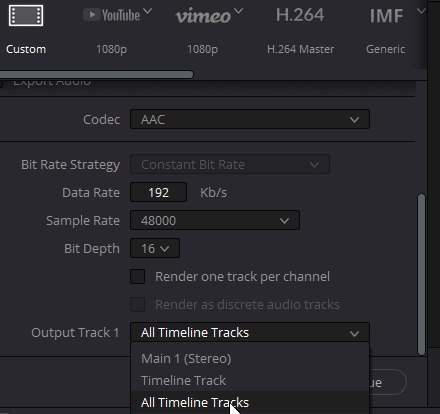
Task: Click the Generic IMF label
Action: pyautogui.click(x=386, y=49)
